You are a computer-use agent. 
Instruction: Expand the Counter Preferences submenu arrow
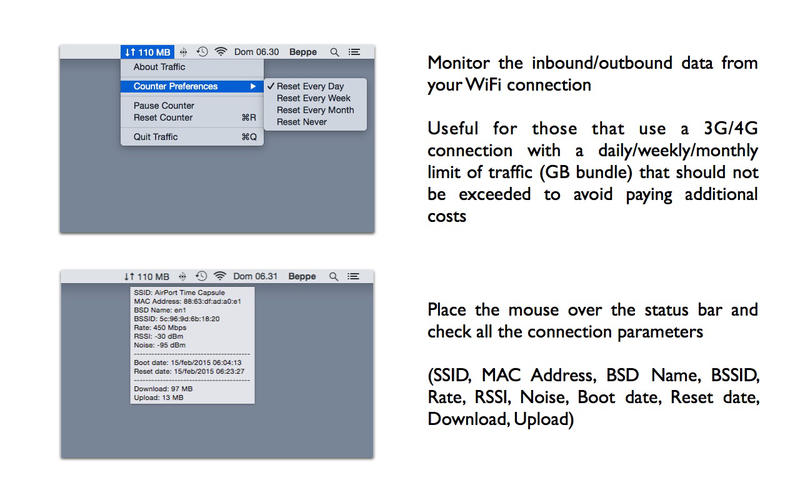(253, 86)
